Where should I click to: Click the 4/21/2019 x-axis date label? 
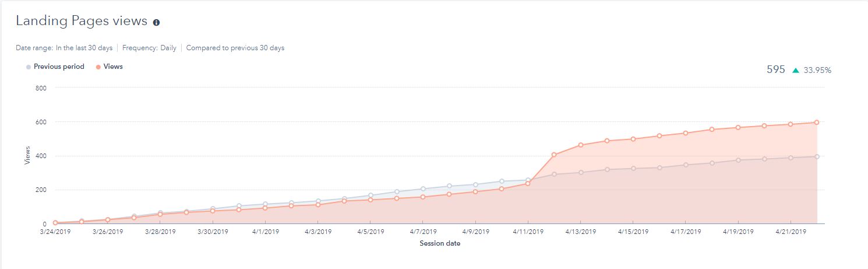(x=791, y=232)
